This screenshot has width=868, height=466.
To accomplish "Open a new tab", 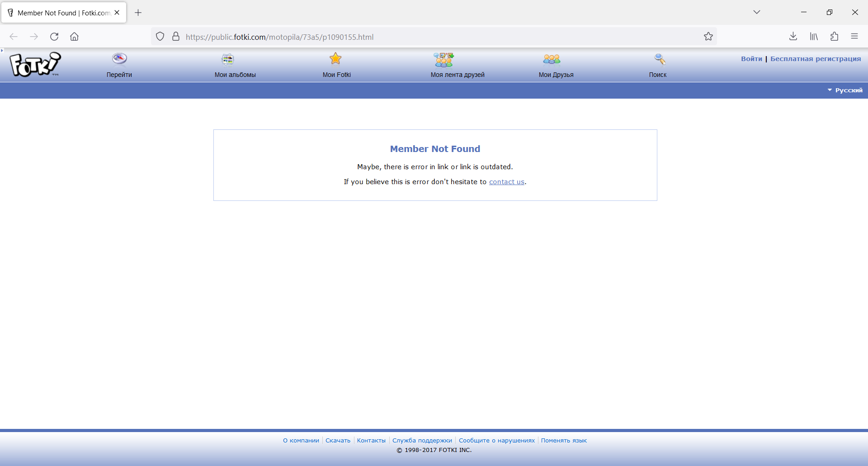I will [138, 13].
